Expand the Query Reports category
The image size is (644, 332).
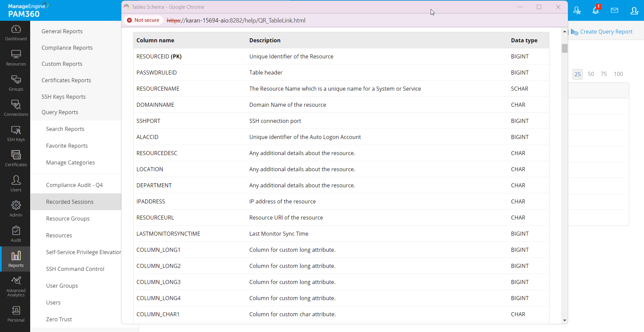60,112
